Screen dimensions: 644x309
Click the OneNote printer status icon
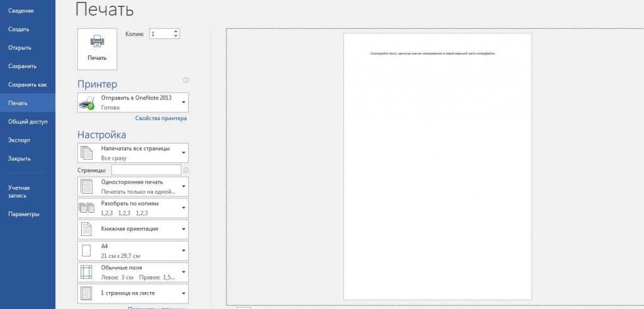coord(87,103)
